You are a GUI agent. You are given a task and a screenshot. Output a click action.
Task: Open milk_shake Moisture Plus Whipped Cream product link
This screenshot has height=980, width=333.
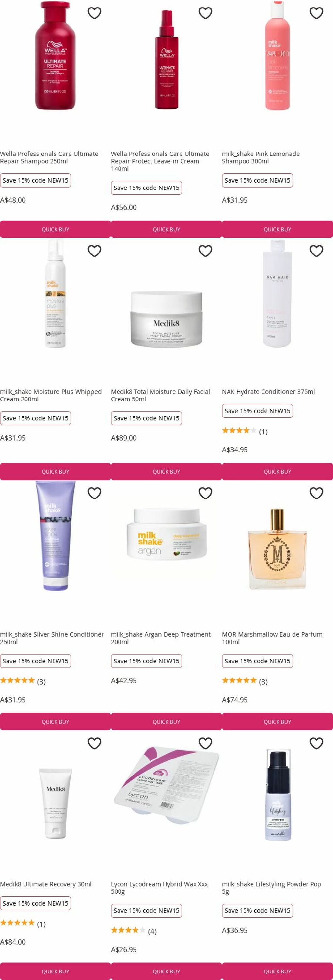[x=51, y=395]
